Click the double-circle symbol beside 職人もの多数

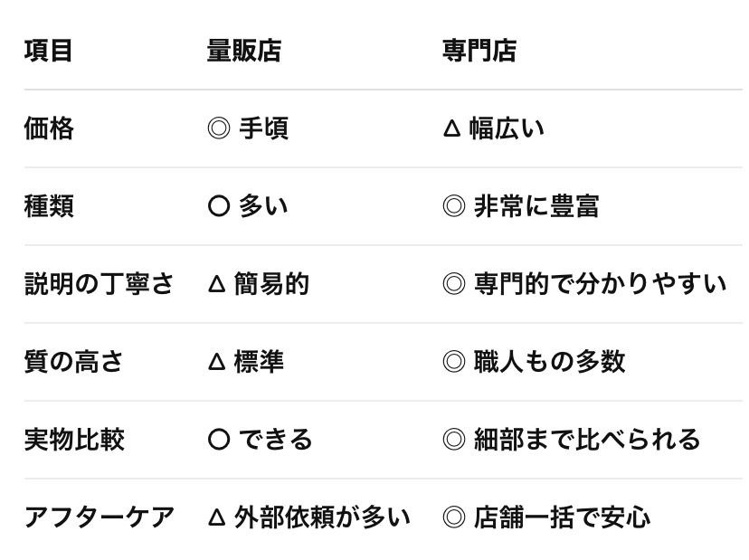(453, 363)
